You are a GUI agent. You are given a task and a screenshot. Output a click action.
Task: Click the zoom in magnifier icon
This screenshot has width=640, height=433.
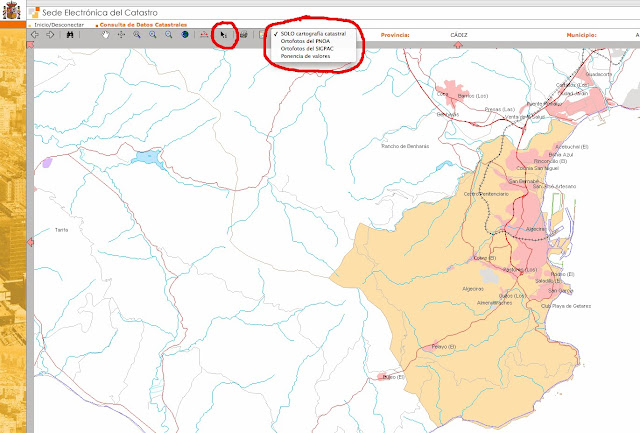pyautogui.click(x=153, y=35)
